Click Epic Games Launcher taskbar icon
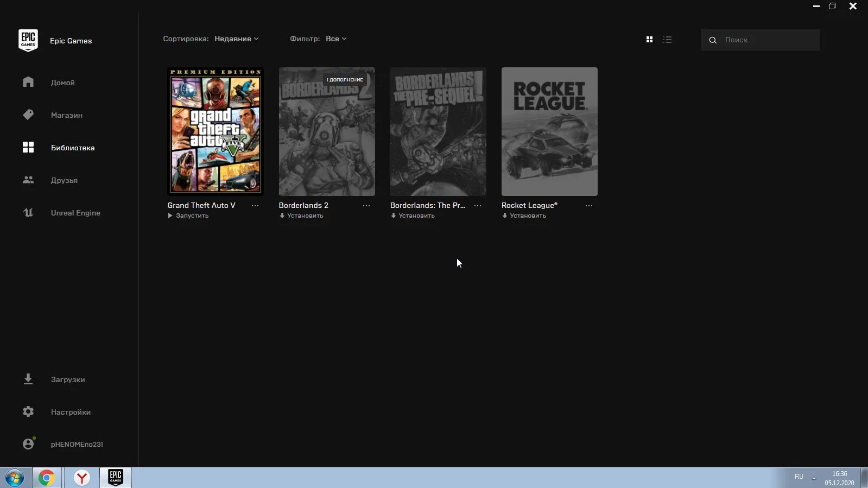The image size is (868, 488). coord(116,478)
